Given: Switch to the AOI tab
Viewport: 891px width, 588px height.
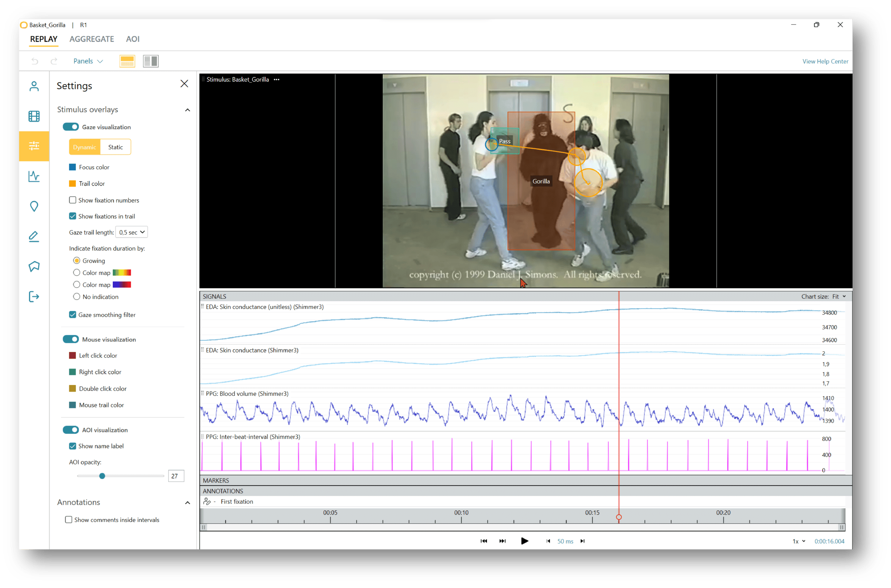Looking at the screenshot, I should 133,39.
